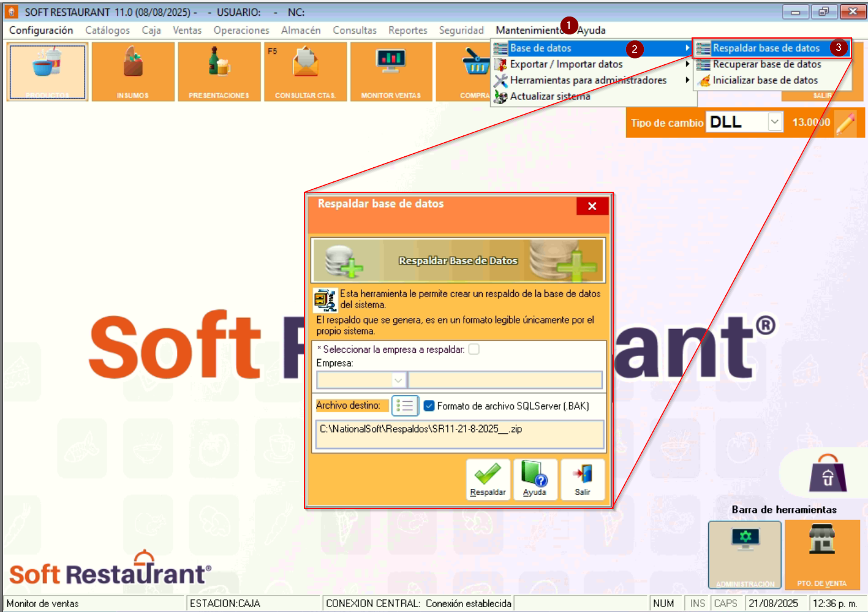The height and width of the screenshot is (612, 868).
Task: Click the Salir toolbar button at top right
Action: 822,96
